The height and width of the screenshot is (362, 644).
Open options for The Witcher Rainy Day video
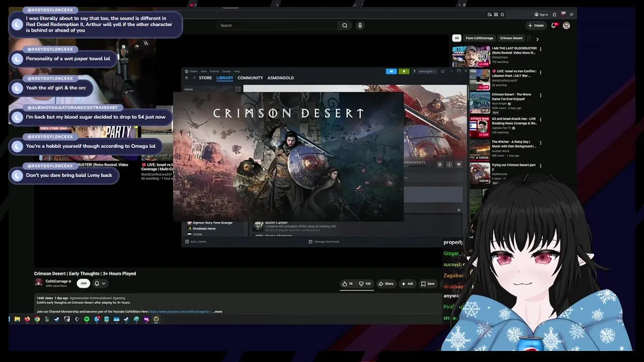[541, 142]
